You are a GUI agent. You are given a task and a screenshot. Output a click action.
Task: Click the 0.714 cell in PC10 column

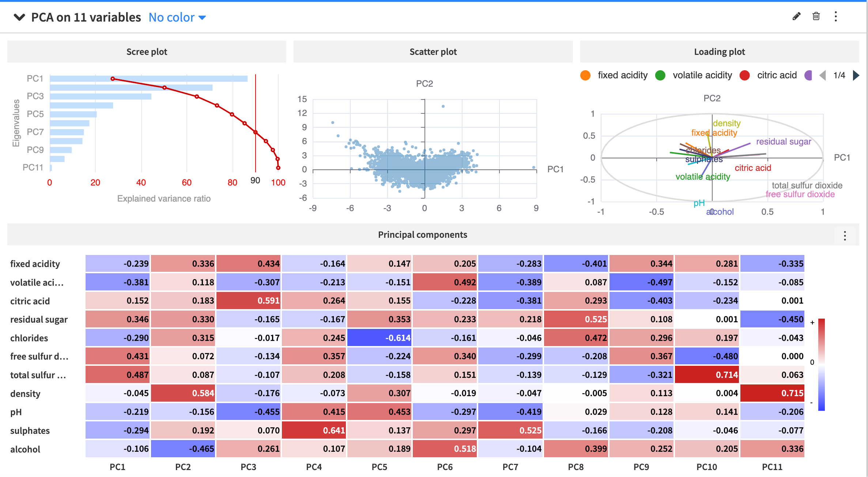click(x=707, y=375)
